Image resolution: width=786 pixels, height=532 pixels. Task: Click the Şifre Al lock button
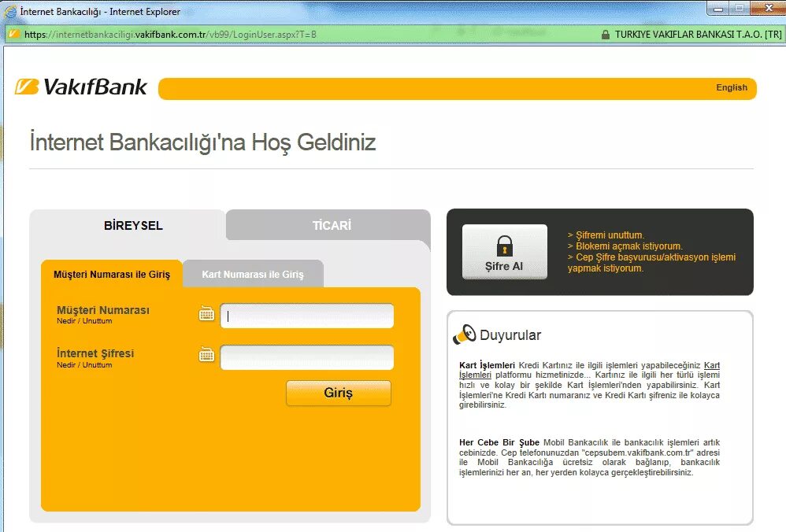(504, 252)
